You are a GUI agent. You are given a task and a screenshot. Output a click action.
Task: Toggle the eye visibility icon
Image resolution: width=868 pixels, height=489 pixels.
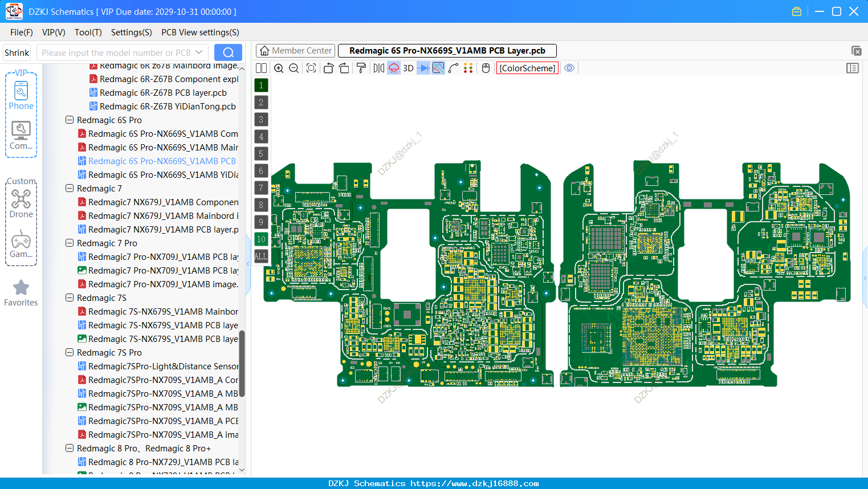click(x=569, y=68)
